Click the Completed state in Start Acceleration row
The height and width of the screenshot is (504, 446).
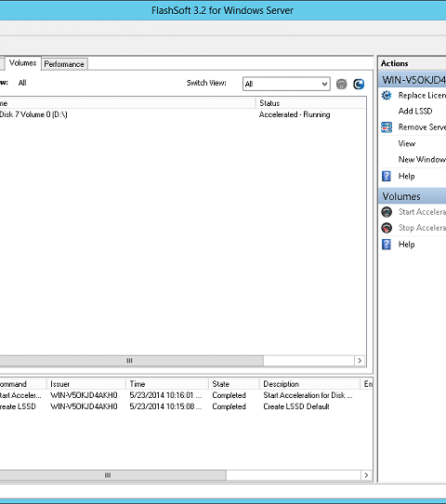pos(229,395)
